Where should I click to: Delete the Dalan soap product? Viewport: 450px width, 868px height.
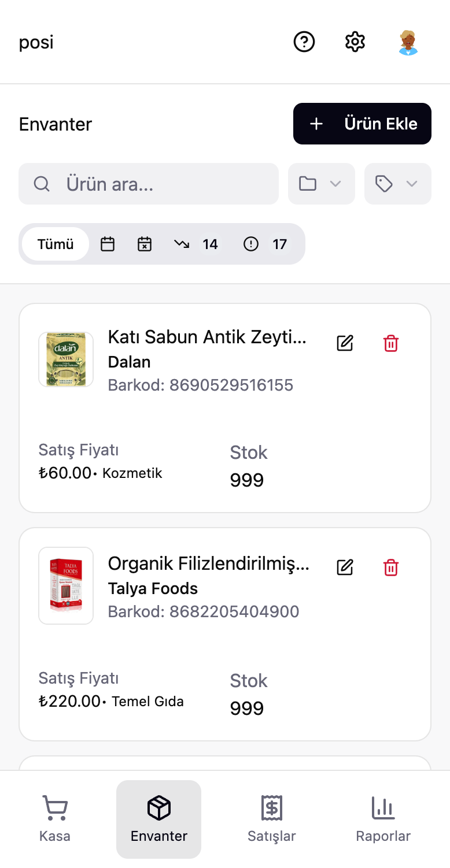pos(391,343)
